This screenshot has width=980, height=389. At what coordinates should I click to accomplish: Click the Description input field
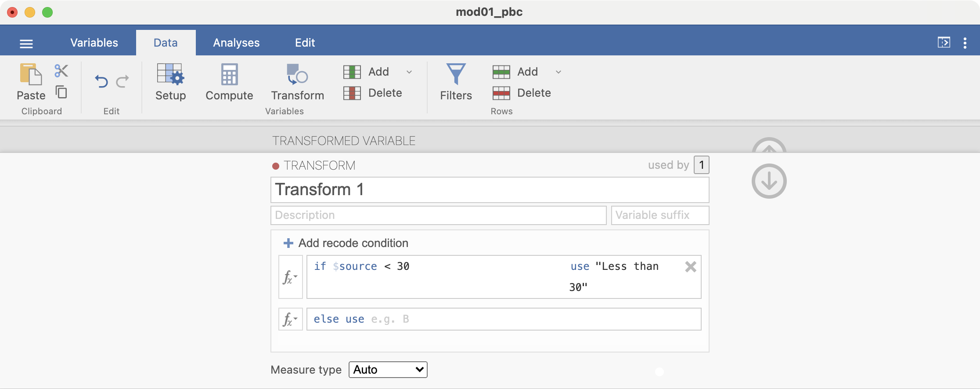pos(438,215)
